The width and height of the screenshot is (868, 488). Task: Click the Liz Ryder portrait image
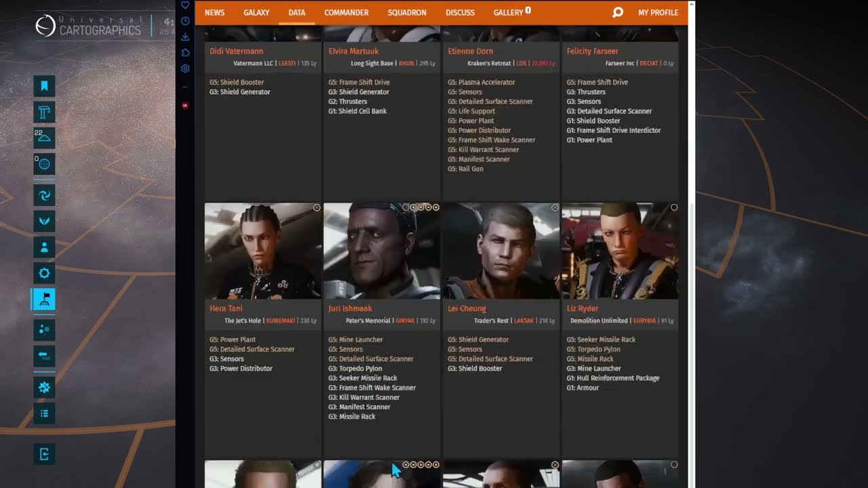620,251
